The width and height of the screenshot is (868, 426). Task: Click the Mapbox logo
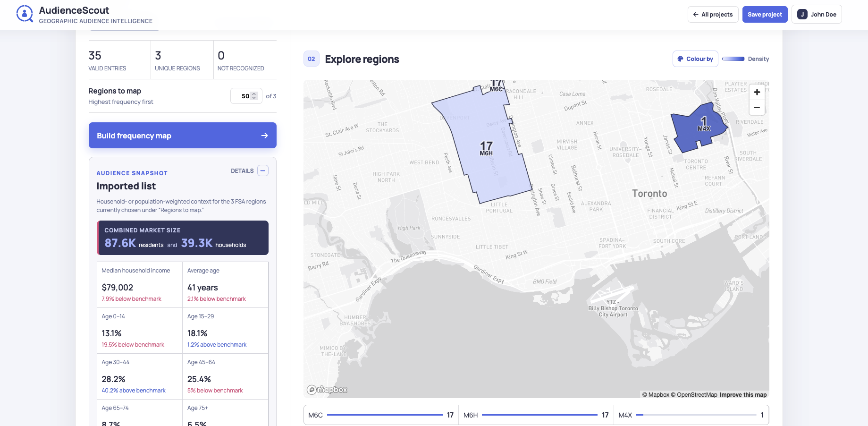coord(327,390)
